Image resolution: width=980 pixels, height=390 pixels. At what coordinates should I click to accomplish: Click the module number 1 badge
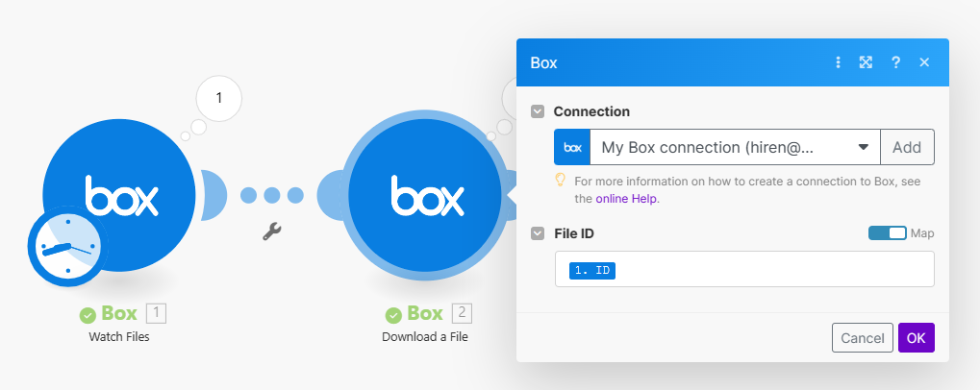tap(156, 313)
